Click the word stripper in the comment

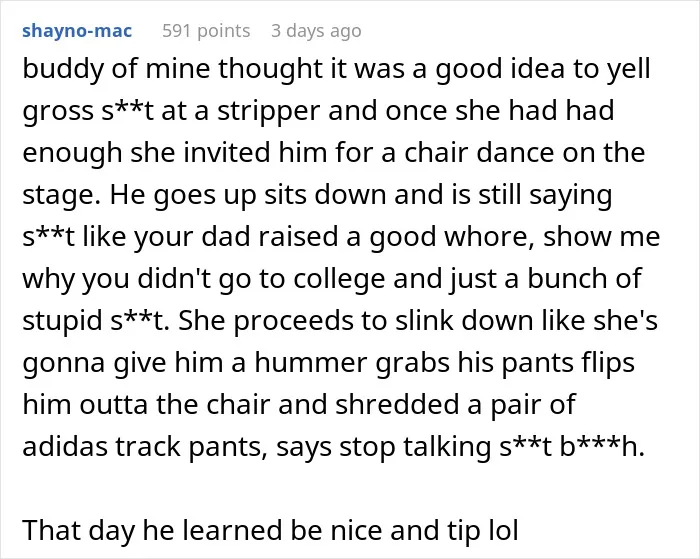click(x=268, y=112)
